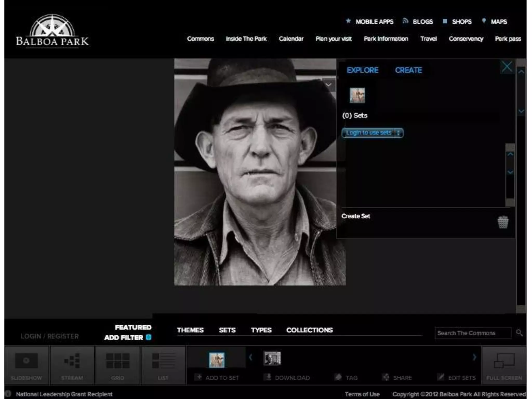The image size is (532, 399).
Task: Select Collections in the filter menu
Action: (x=309, y=330)
